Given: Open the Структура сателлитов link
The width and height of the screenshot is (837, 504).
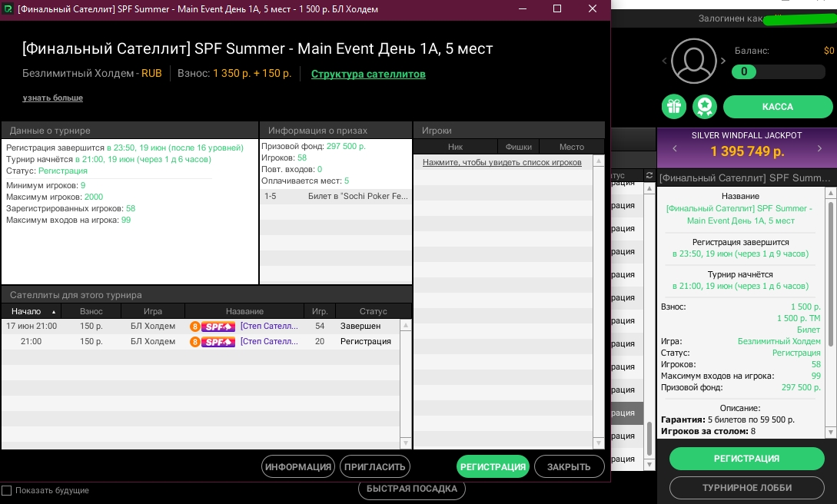Looking at the screenshot, I should tap(368, 74).
